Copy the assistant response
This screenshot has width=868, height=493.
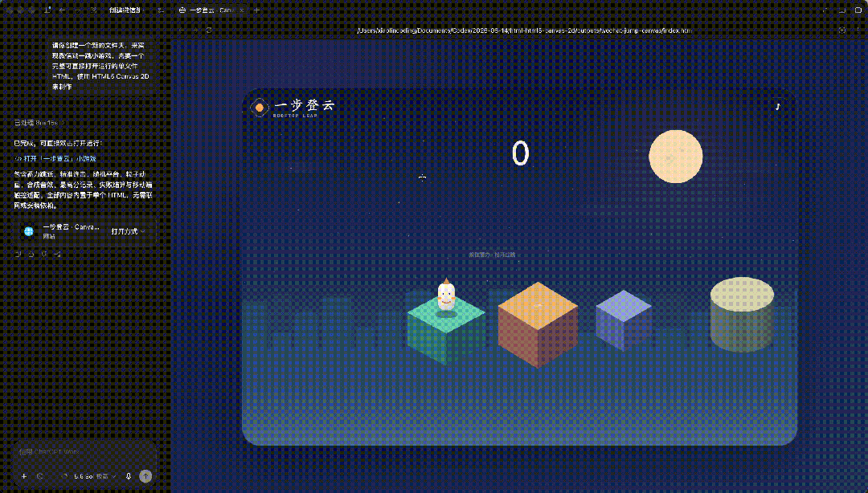pyautogui.click(x=18, y=254)
